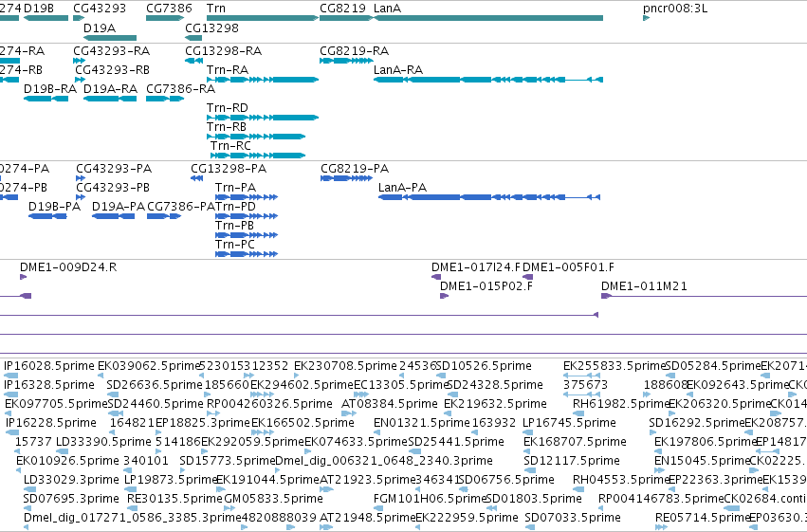Select the D19B gene label
This screenshot has width=807, height=532.
click(39, 9)
